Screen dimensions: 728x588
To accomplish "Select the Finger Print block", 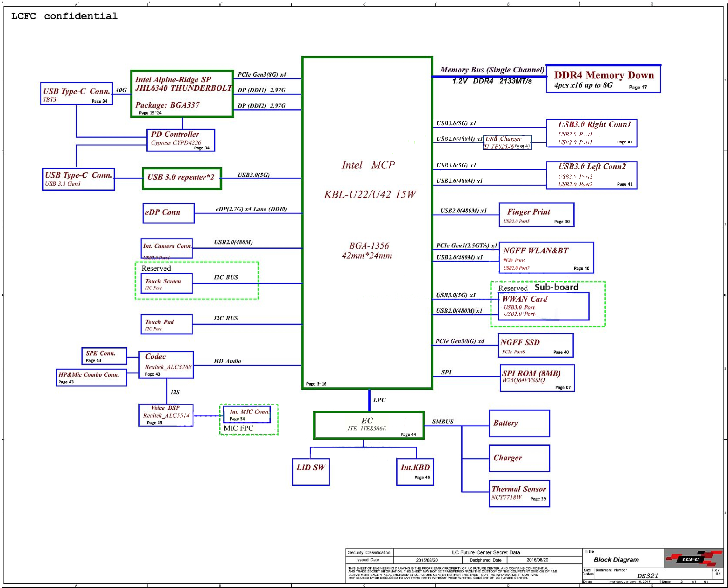I will [x=536, y=214].
